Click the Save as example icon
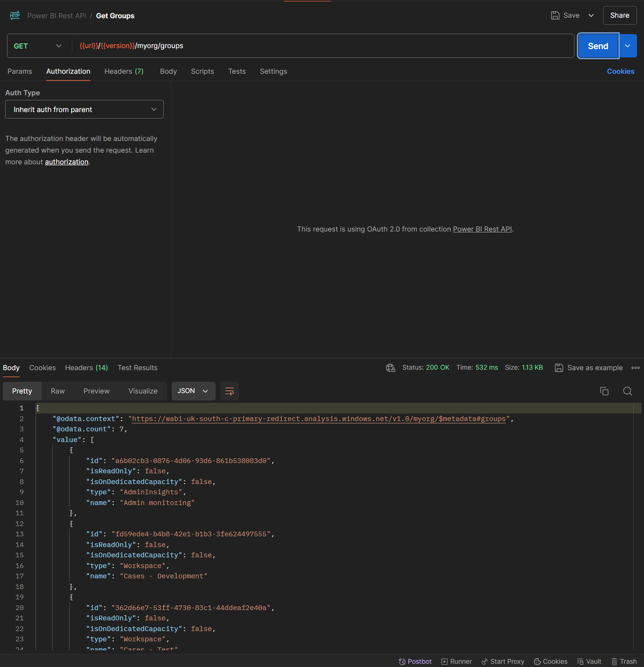Viewport: 644px width, 667px height. tap(559, 368)
